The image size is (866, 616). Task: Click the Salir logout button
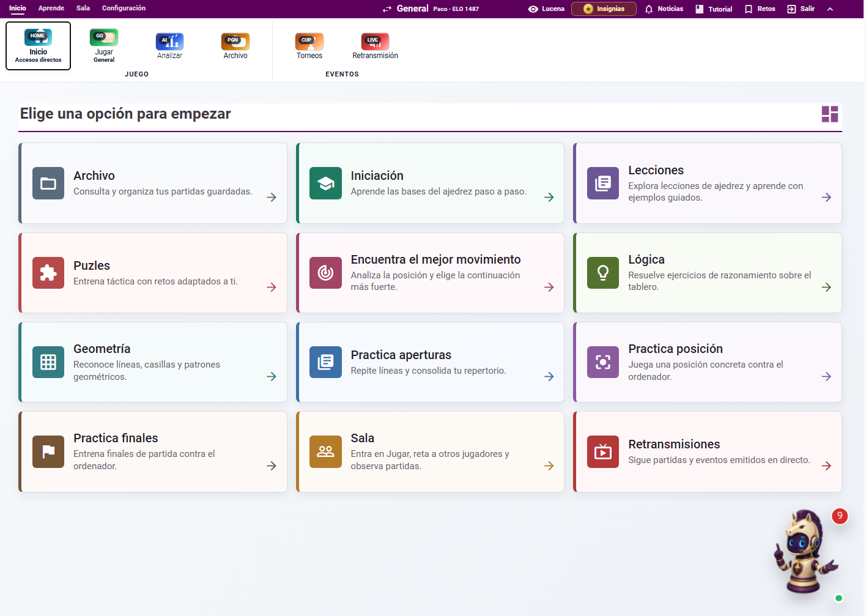coord(801,9)
